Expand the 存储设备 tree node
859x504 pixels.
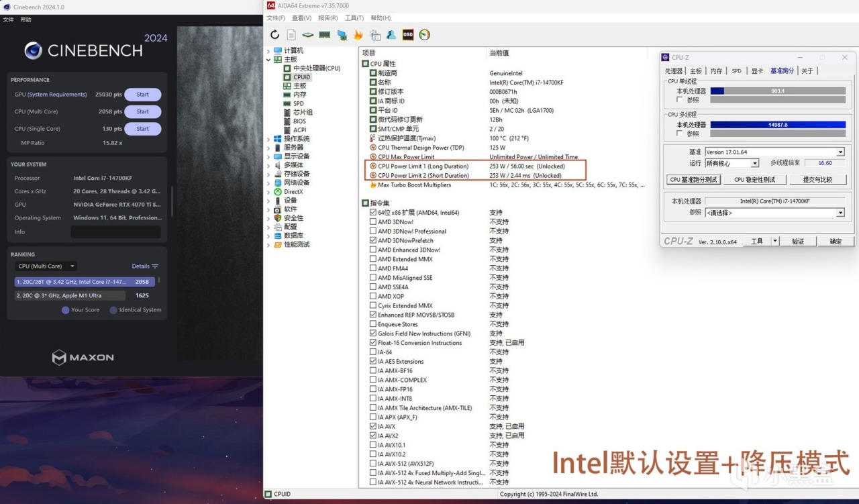(x=268, y=174)
